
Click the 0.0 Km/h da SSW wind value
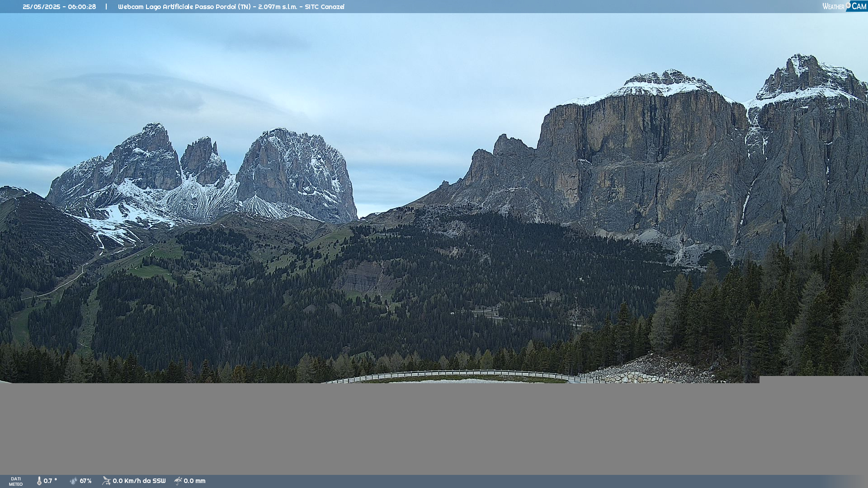click(x=139, y=481)
